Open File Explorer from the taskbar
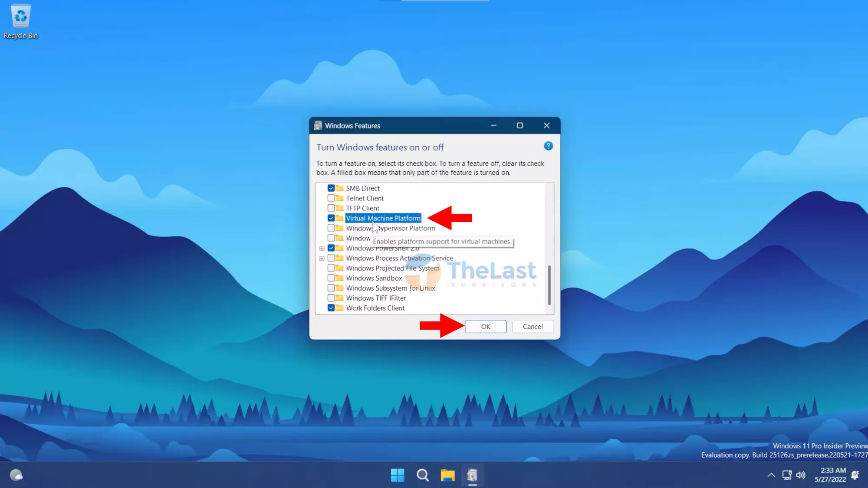This screenshot has height=488, width=868. click(447, 475)
